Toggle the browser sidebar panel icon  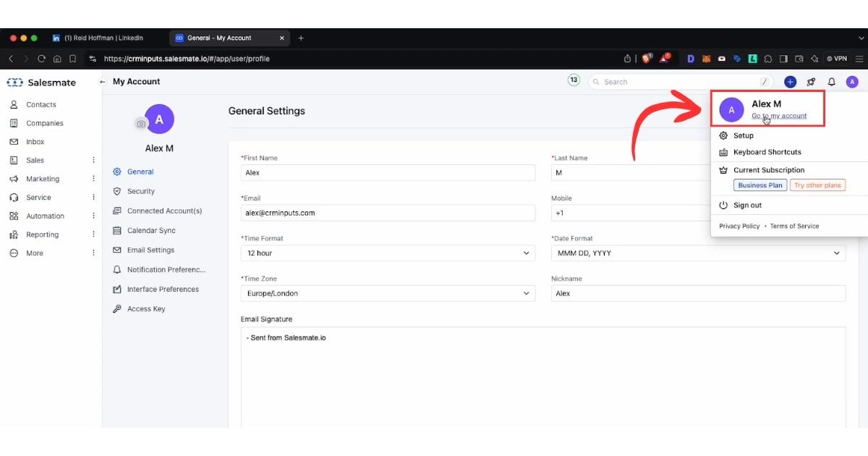coord(783,59)
